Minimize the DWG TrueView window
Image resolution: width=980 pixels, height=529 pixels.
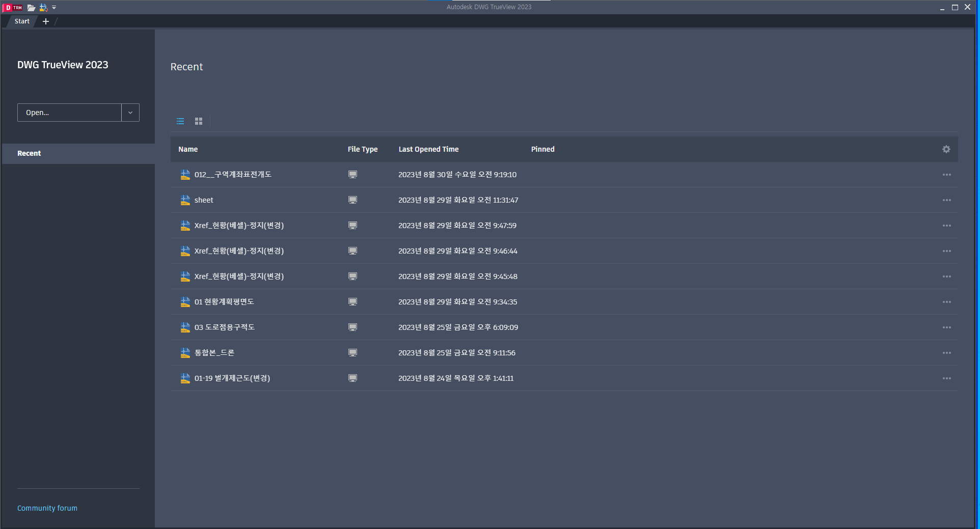click(942, 8)
